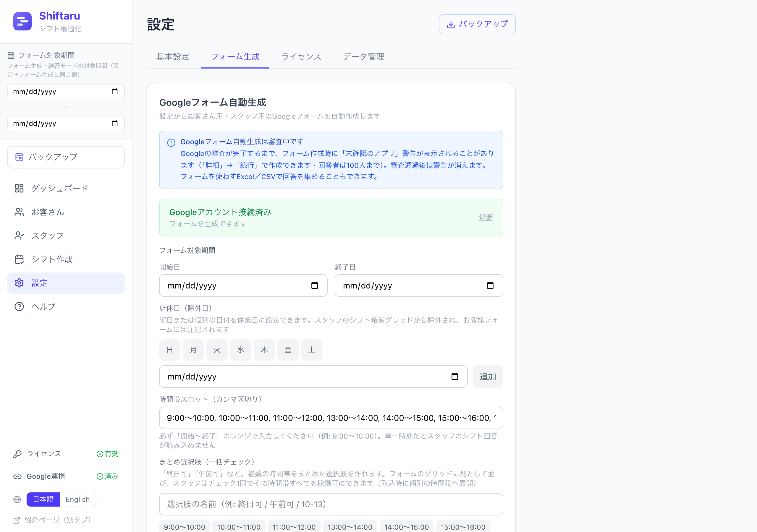Screen dimensions: 757x532
Task: Toggle 火 (Tuesday) as closed day
Action: [217, 350]
